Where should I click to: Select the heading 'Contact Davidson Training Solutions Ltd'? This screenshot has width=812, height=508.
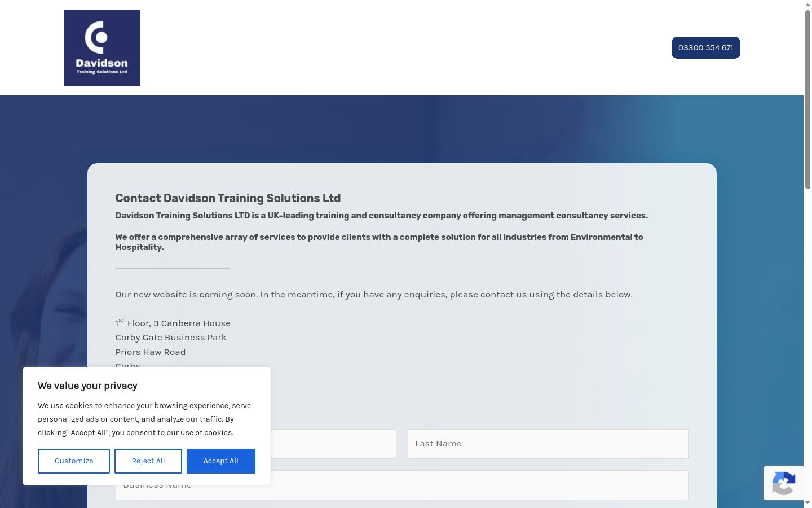[x=228, y=198]
